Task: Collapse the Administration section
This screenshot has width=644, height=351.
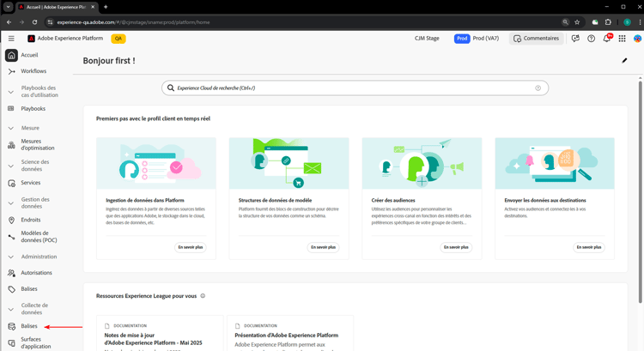Action: pyautogui.click(x=11, y=257)
